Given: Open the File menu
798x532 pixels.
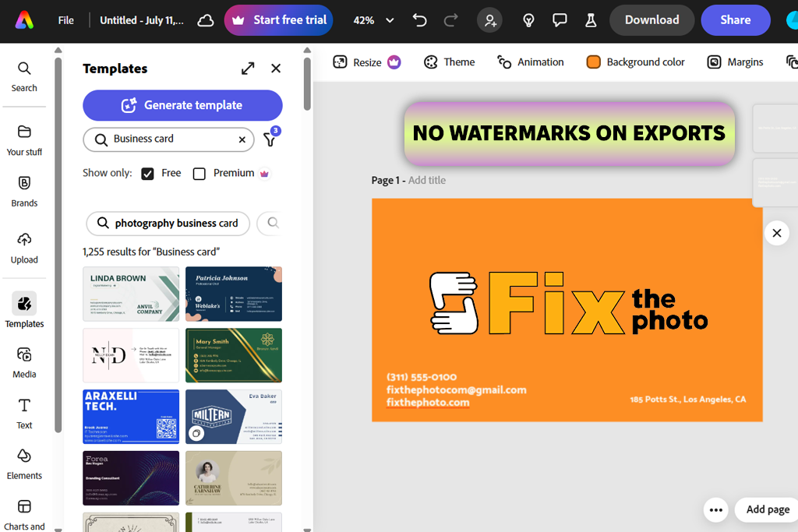Looking at the screenshot, I should [x=65, y=20].
